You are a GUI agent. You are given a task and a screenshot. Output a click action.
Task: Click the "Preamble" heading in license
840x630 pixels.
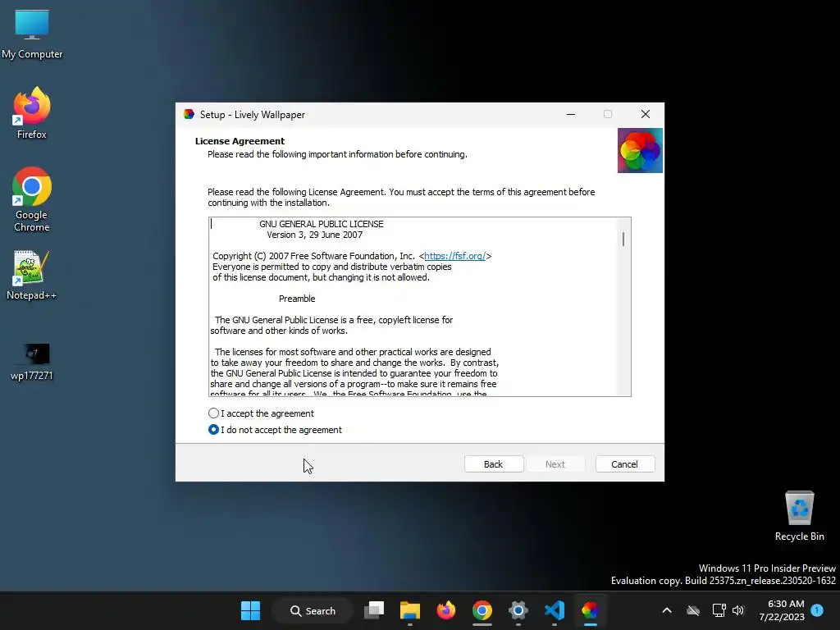297,299
